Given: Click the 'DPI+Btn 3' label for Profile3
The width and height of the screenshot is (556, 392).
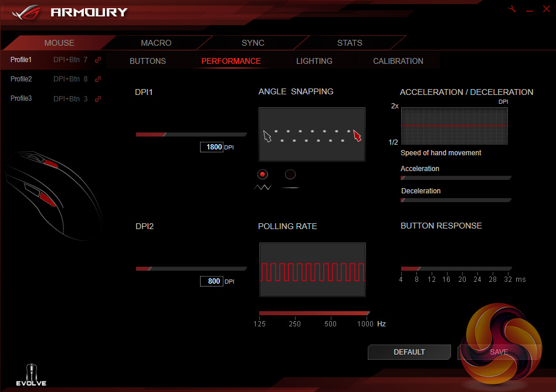Looking at the screenshot, I should 70,99.
